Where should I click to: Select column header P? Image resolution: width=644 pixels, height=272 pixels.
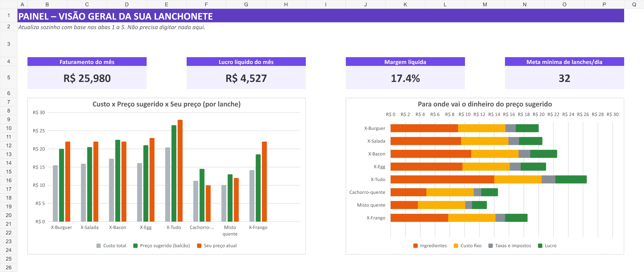tap(604, 4)
